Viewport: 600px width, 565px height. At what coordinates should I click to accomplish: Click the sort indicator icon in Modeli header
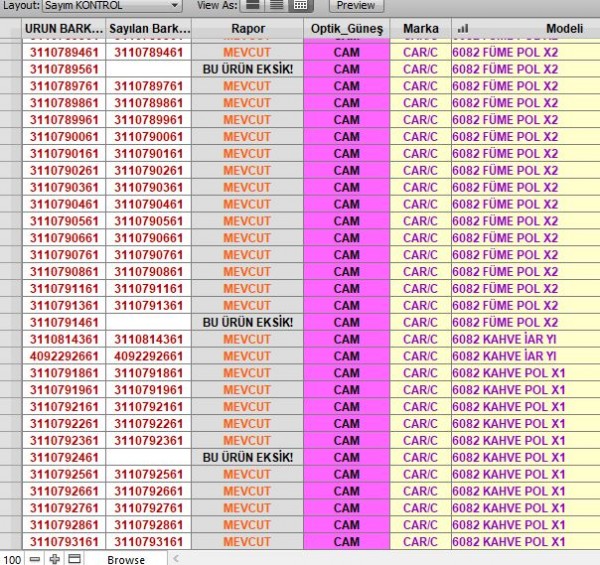(463, 29)
